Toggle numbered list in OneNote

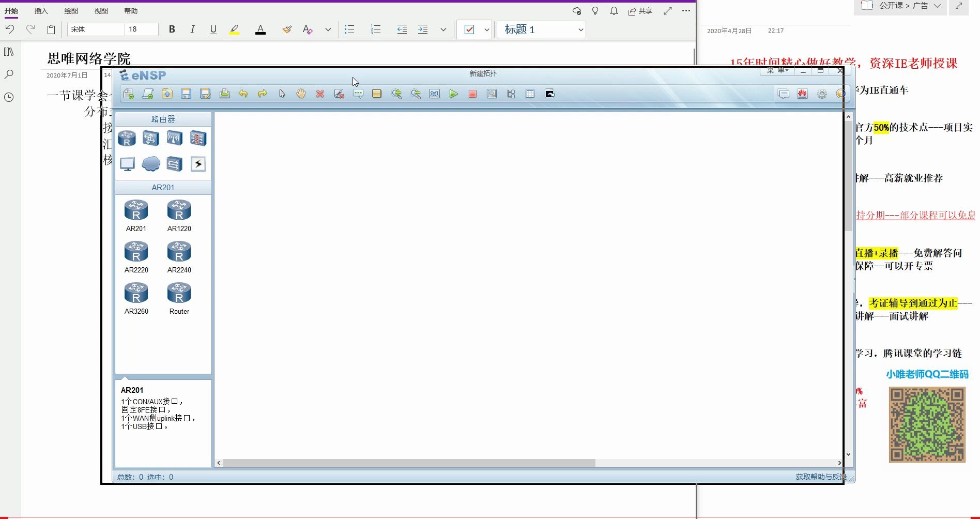[x=376, y=29]
